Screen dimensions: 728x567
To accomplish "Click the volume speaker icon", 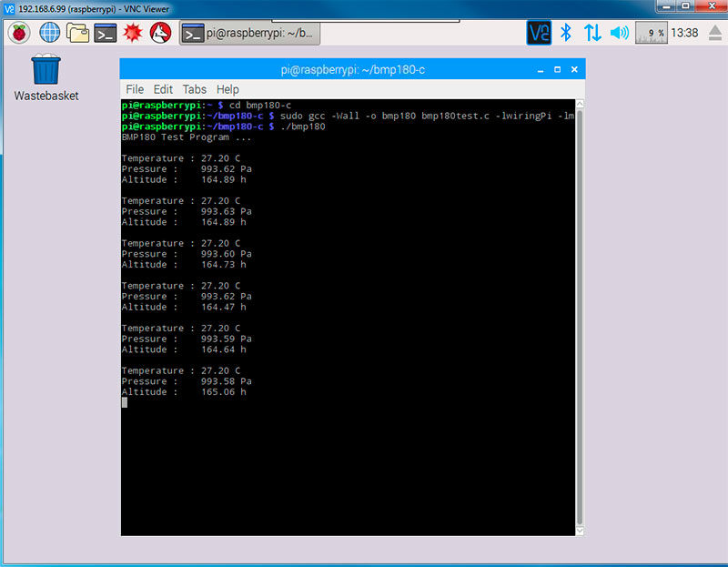I will (x=620, y=33).
